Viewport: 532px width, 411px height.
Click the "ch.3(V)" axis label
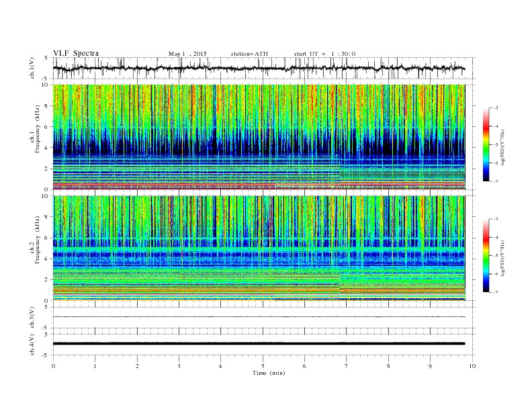pyautogui.click(x=32, y=318)
